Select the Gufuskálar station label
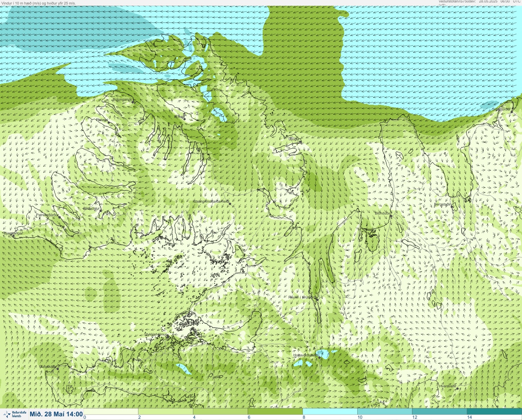This screenshot has height=420, width=522. tap(47, 367)
